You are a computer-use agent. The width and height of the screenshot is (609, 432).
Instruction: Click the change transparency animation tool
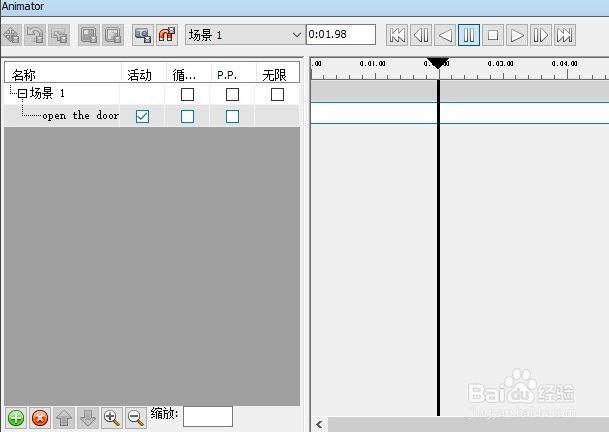click(x=113, y=35)
